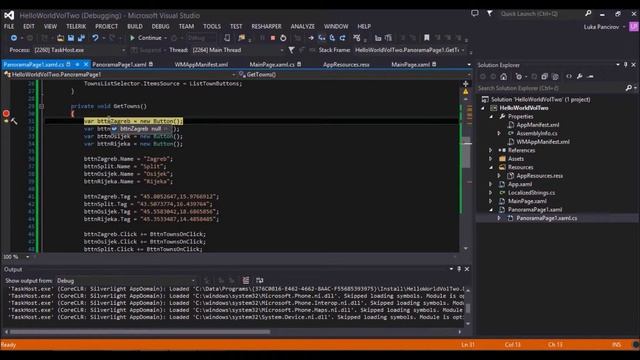Open the Stack Frame dropdown
The image size is (640, 360).
tap(410, 50)
